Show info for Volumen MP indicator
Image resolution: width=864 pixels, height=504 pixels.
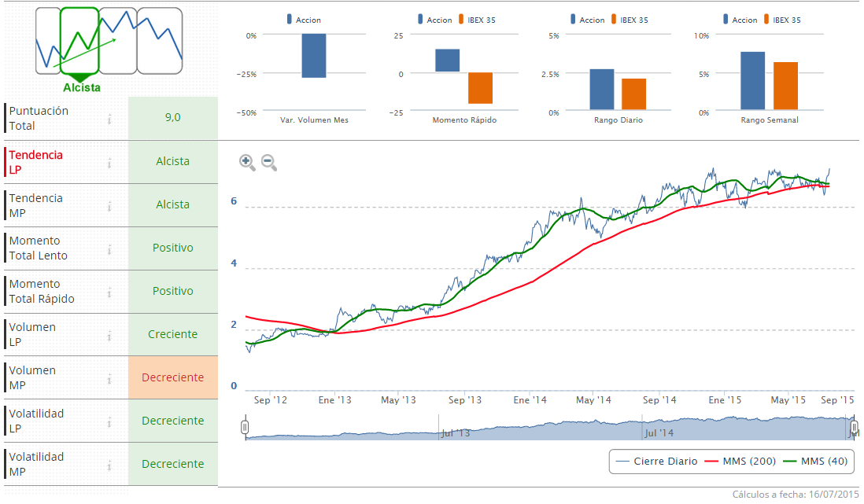[109, 379]
